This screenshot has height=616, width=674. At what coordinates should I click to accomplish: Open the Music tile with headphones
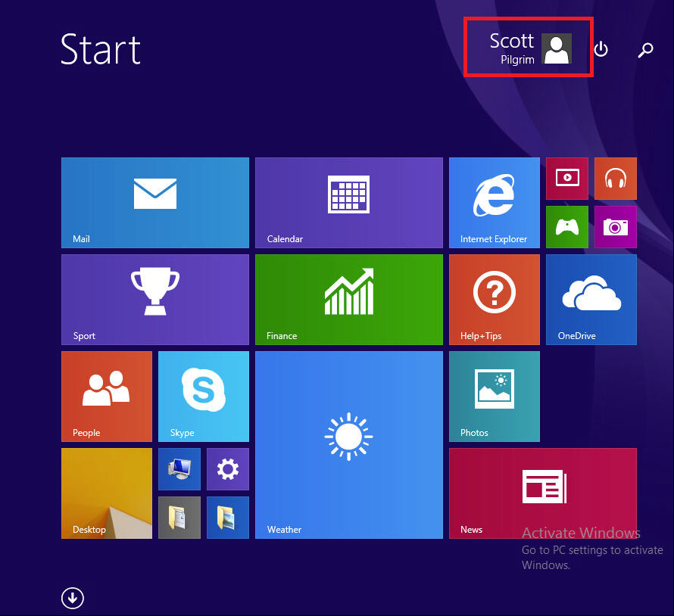pos(615,179)
